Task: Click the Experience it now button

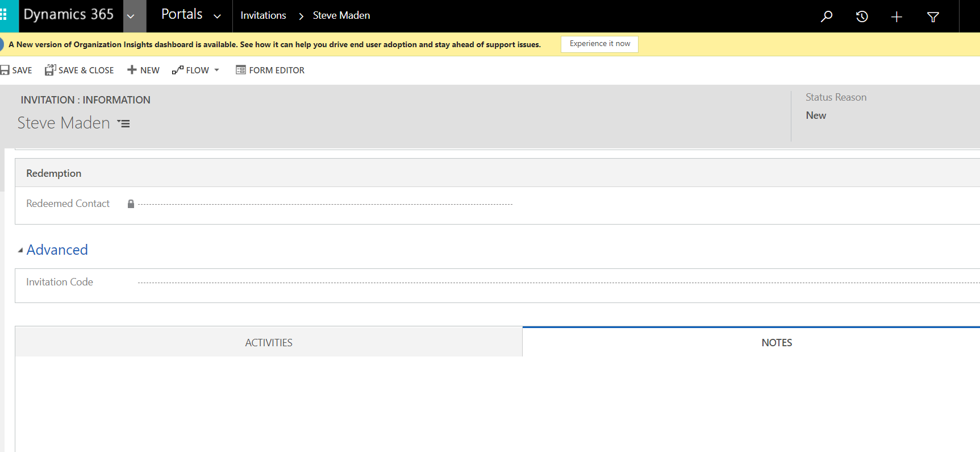Action: (599, 44)
